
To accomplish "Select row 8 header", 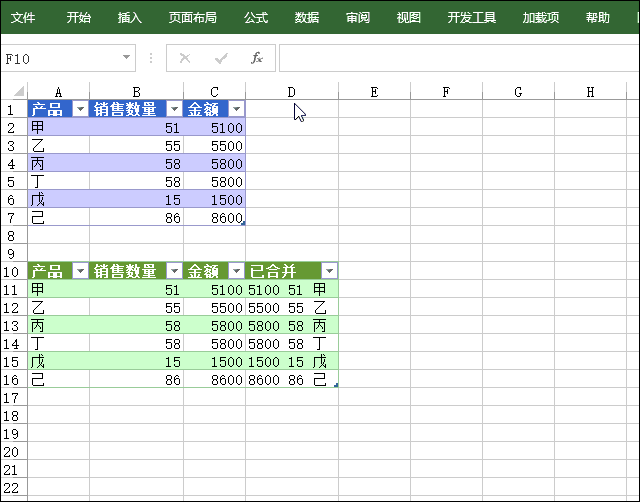I will click(14, 235).
